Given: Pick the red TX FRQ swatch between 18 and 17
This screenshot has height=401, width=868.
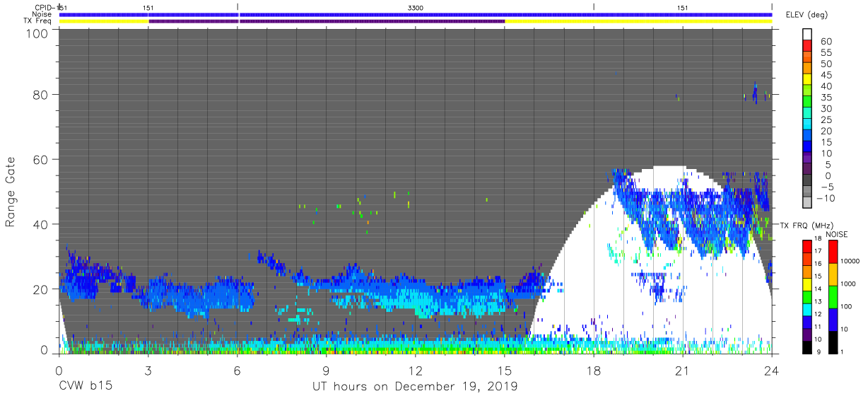Looking at the screenshot, I should 807,246.
